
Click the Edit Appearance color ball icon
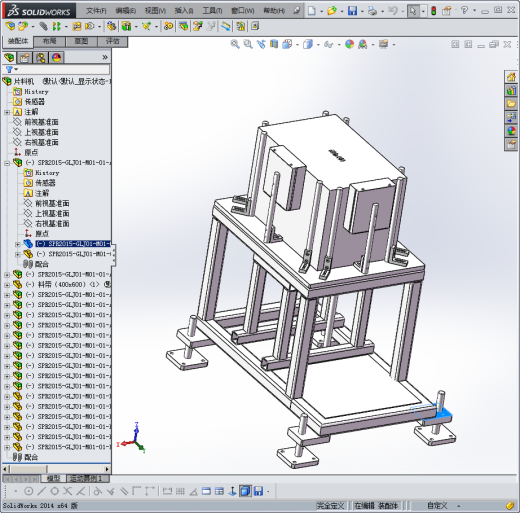(349, 44)
